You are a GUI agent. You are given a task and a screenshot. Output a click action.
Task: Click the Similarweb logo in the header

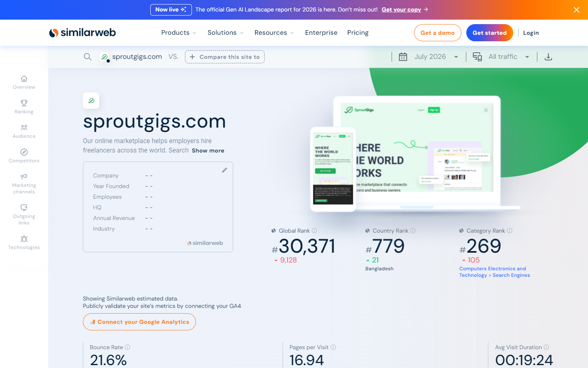[82, 33]
